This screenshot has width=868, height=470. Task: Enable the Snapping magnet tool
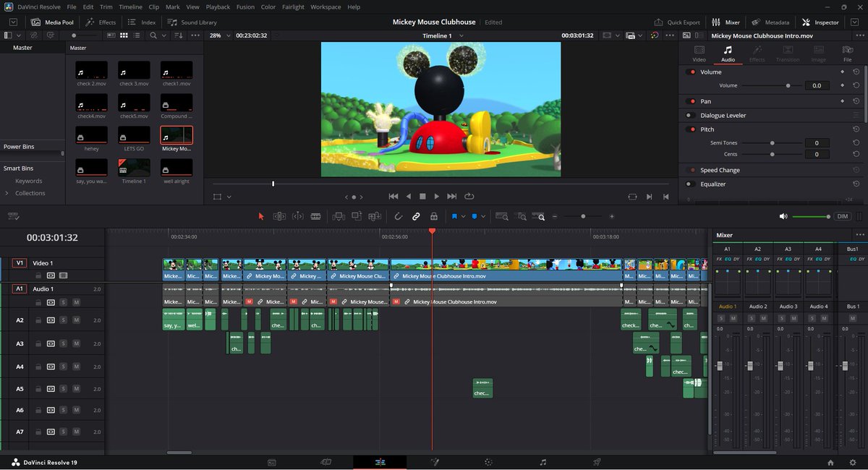[398, 215]
